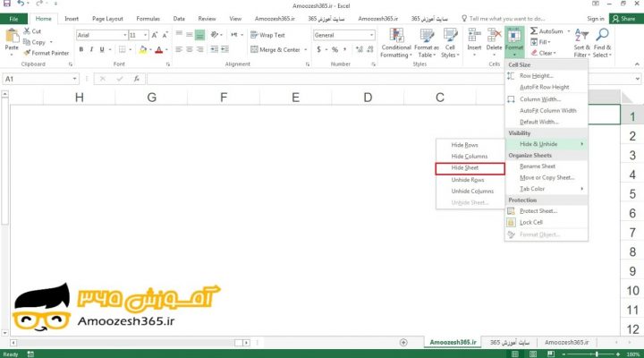Apply Accounting dollar number format
The height and width of the screenshot is (358, 644).
click(318, 50)
